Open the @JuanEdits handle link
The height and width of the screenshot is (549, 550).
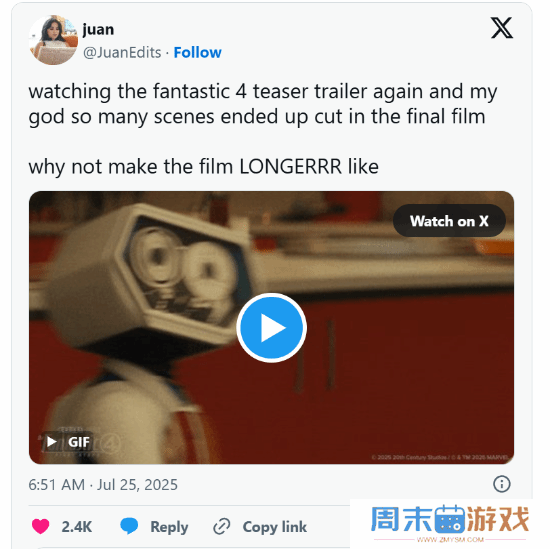pos(122,53)
